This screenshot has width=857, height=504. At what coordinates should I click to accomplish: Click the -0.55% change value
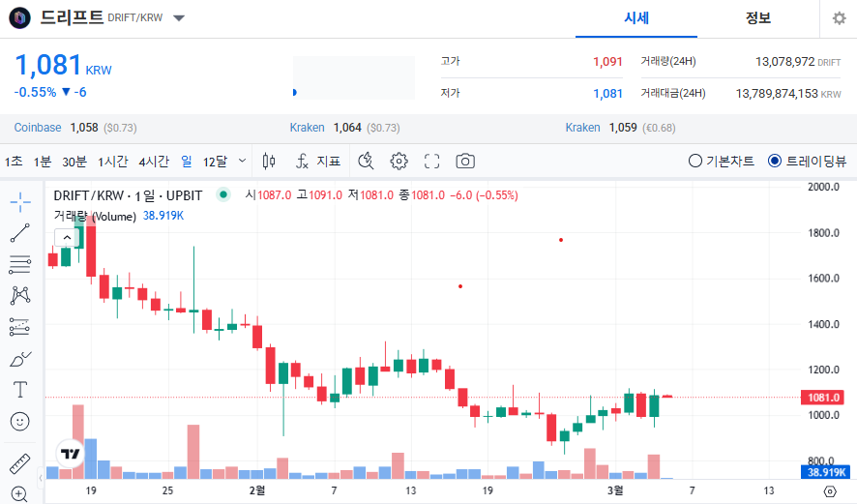35,92
